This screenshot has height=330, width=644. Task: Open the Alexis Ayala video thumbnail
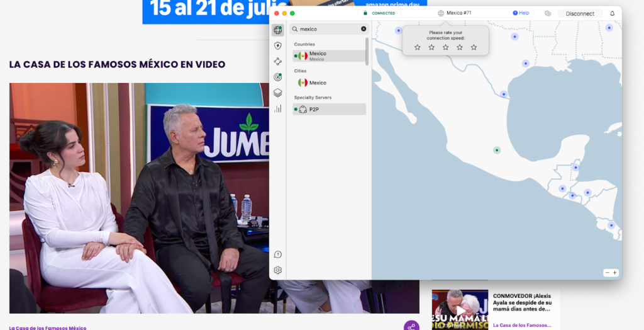point(460,310)
